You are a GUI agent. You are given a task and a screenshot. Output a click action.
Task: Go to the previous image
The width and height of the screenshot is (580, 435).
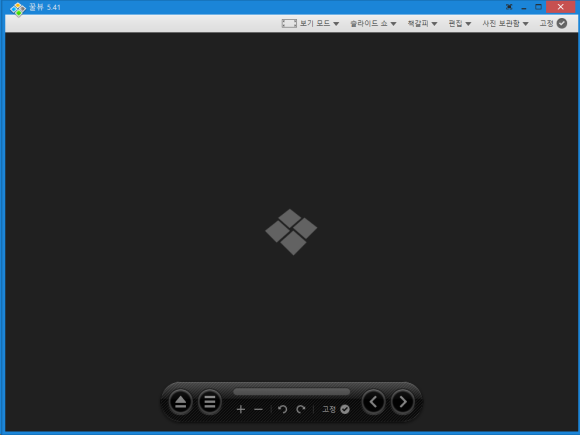374,402
